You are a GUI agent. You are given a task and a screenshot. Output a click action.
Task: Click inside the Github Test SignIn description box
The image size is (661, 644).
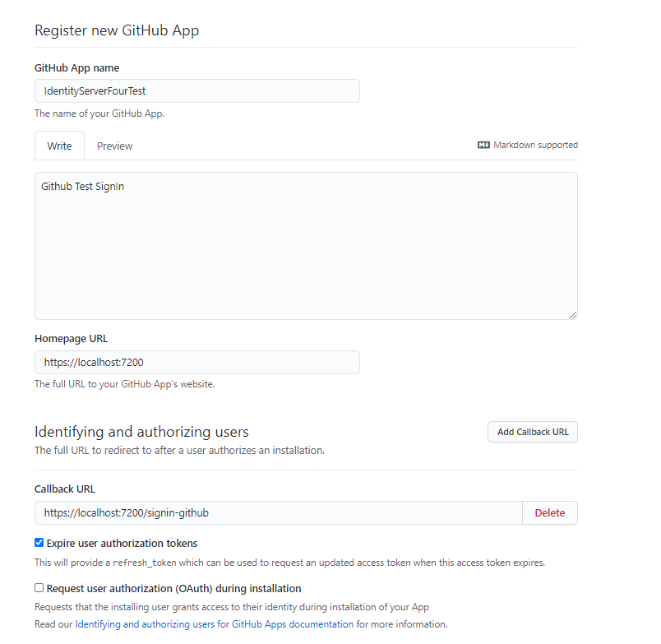(306, 246)
